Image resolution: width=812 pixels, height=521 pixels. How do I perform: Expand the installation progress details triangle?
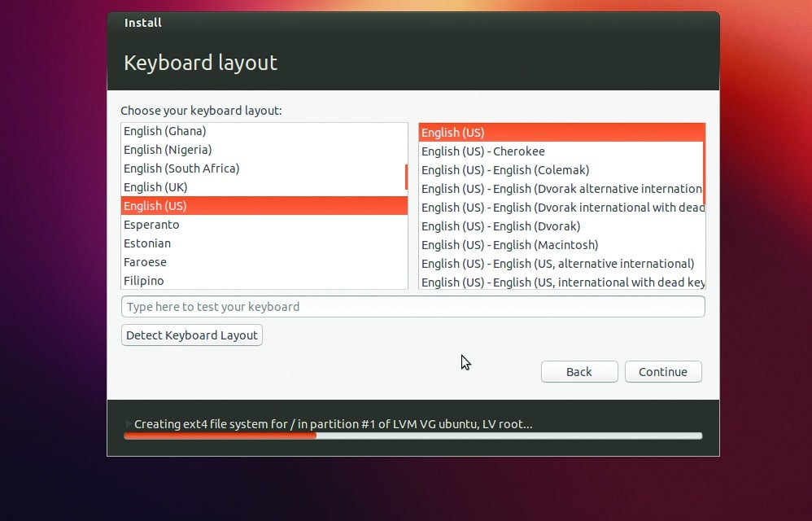click(128, 424)
